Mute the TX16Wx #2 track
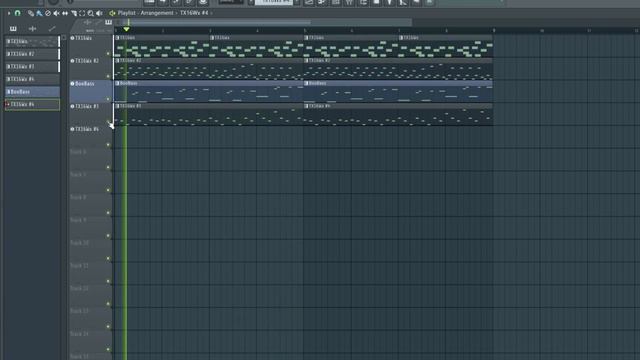 click(x=108, y=76)
